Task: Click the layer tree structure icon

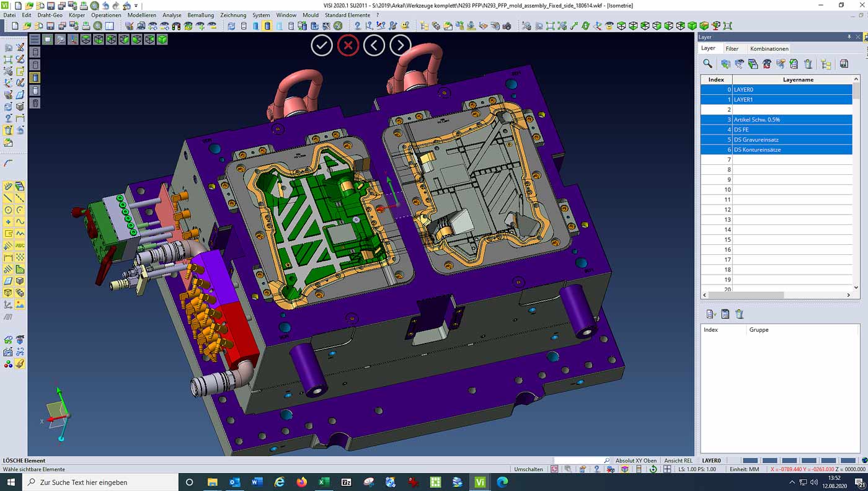Action: coord(826,63)
